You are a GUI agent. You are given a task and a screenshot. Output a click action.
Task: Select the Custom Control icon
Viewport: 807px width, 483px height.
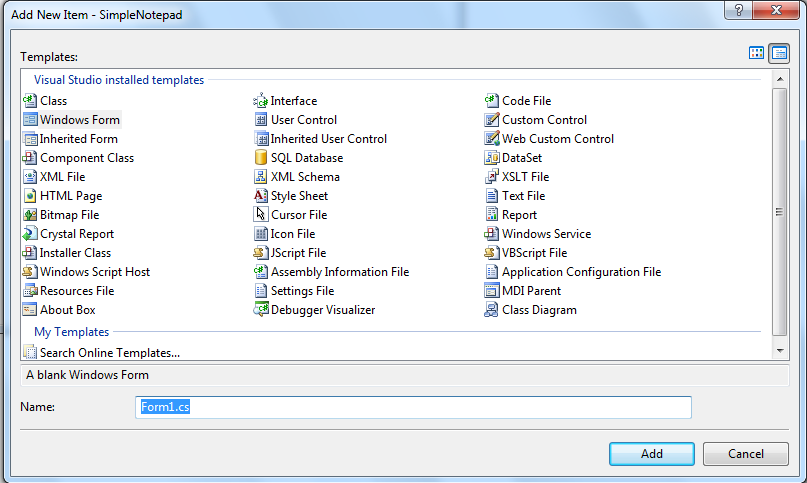click(x=492, y=119)
